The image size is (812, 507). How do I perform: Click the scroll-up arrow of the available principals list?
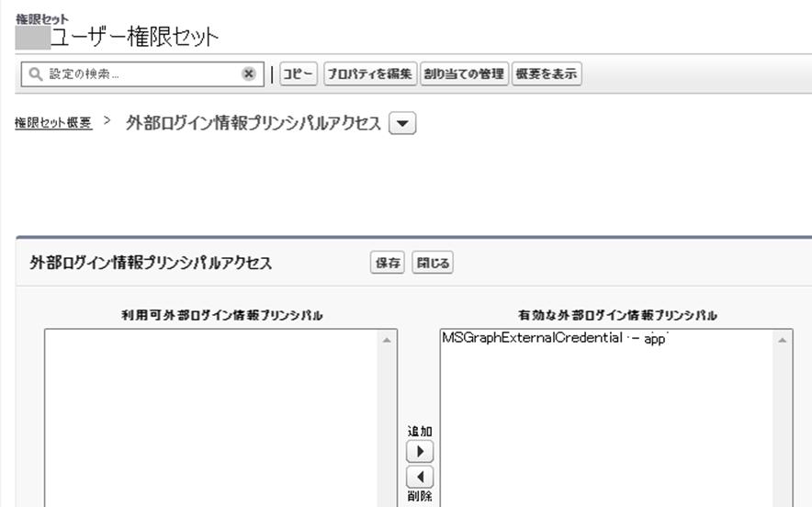coord(387,340)
